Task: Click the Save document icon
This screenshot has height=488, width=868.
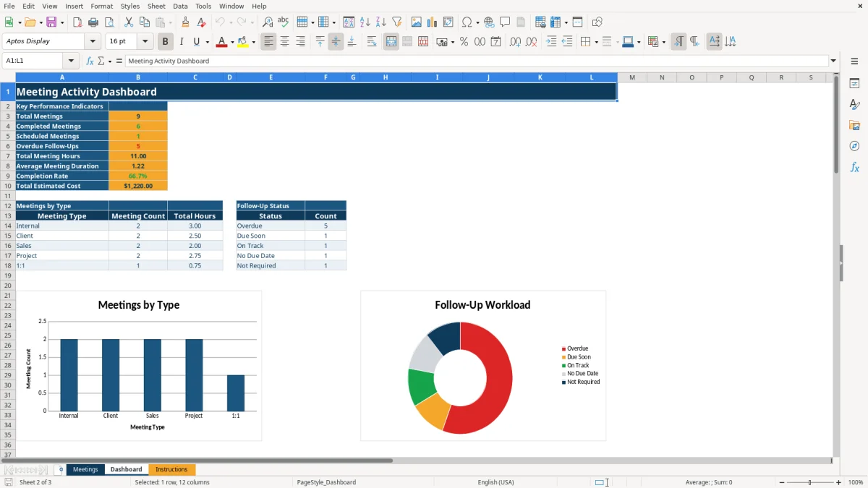Action: coord(51,22)
